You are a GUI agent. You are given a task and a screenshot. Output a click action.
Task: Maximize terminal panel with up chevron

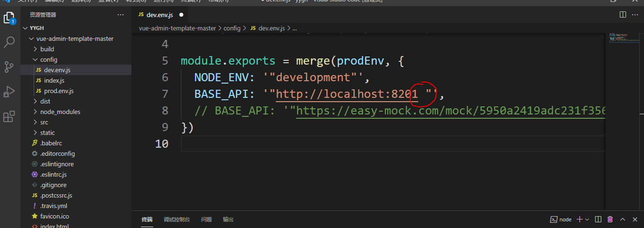pyautogui.click(x=623, y=219)
